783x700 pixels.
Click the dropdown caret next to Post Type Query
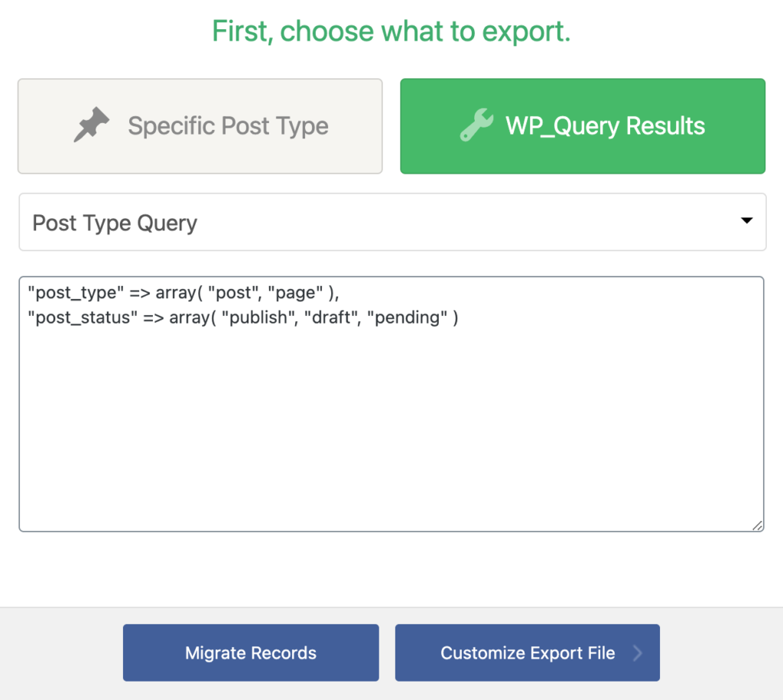click(x=747, y=221)
